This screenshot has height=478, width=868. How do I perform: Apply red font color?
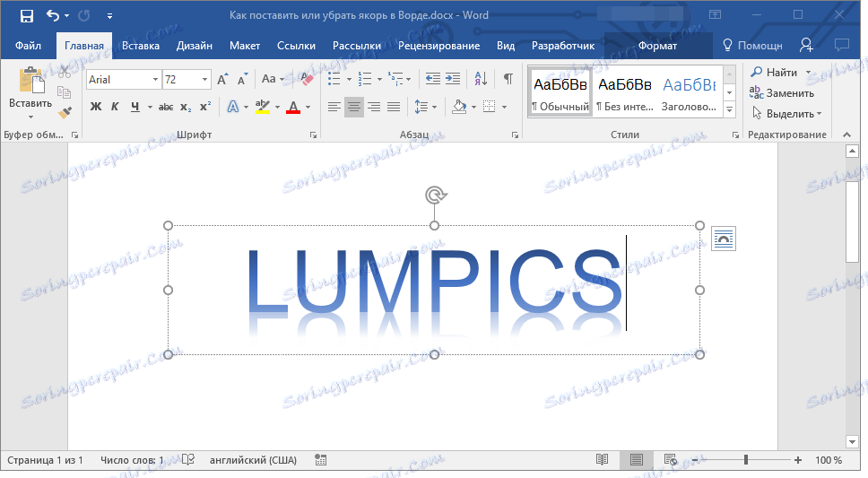(293, 107)
